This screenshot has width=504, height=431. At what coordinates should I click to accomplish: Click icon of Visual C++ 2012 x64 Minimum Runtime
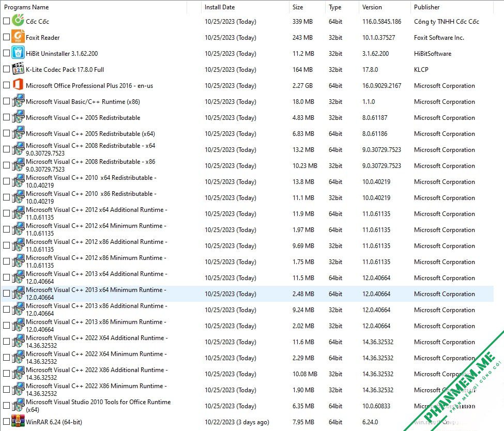pos(18,229)
